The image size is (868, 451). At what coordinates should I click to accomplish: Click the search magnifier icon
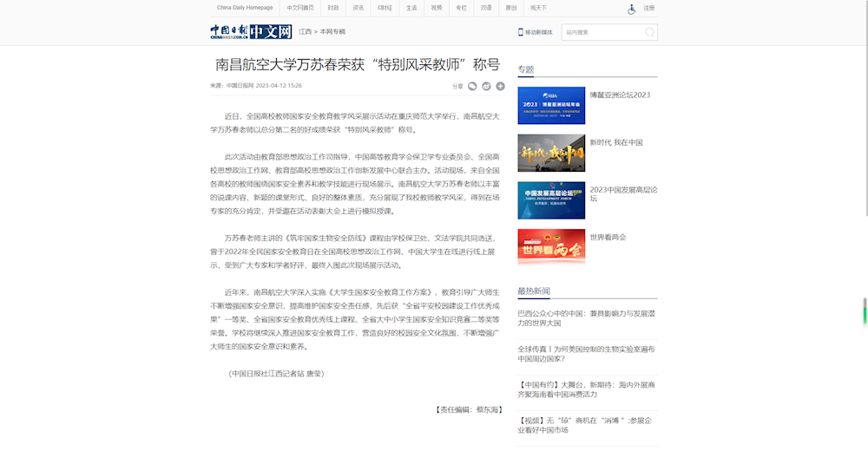[x=649, y=32]
